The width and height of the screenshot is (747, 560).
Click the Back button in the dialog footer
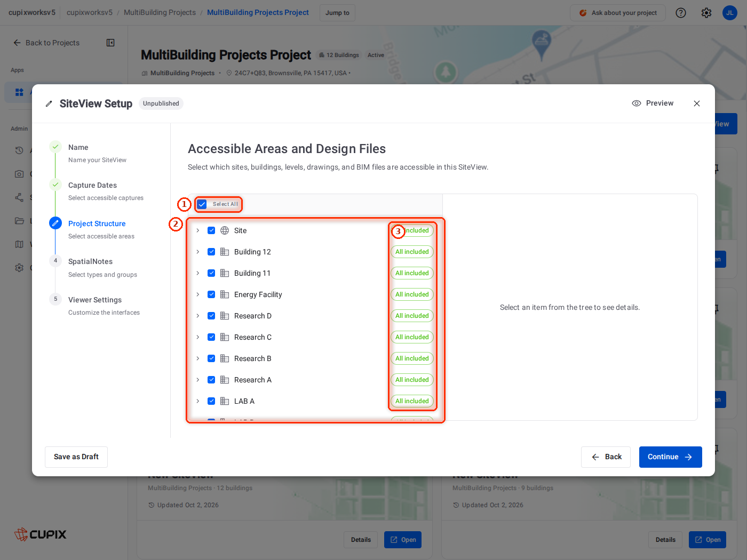tap(606, 457)
